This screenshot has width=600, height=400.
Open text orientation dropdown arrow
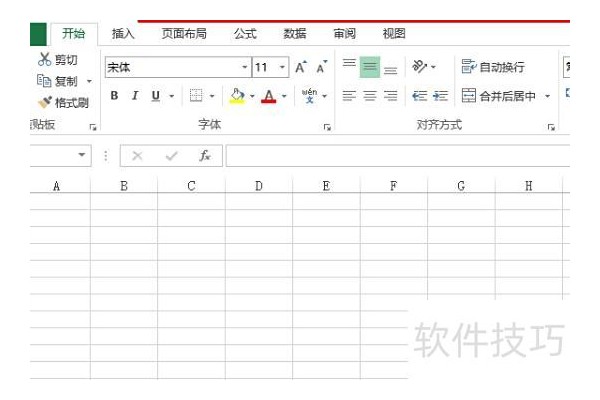[x=434, y=67]
